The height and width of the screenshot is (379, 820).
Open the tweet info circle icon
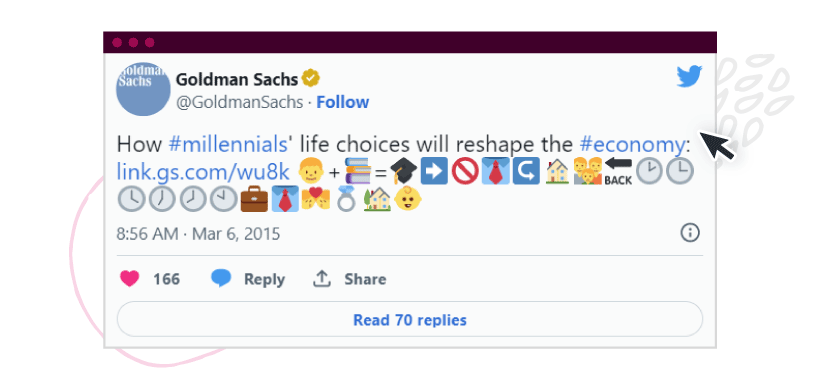coord(690,233)
